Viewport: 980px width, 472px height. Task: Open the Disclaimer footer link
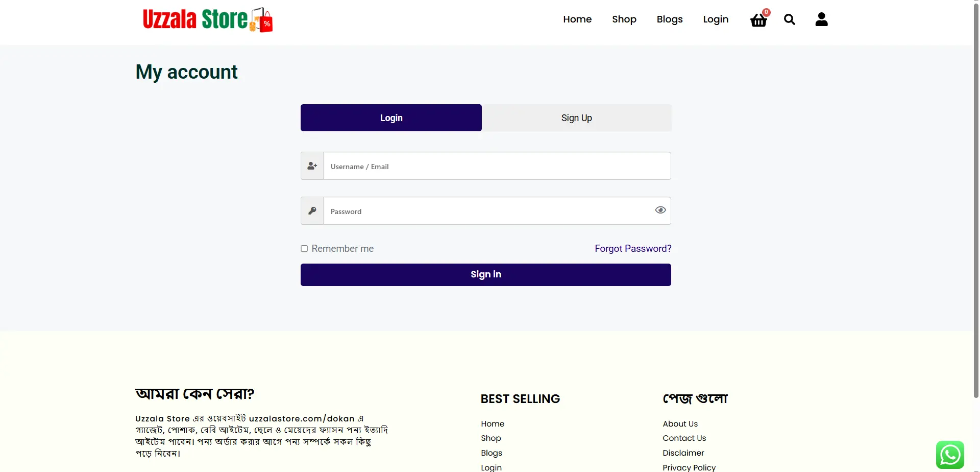coord(683,453)
